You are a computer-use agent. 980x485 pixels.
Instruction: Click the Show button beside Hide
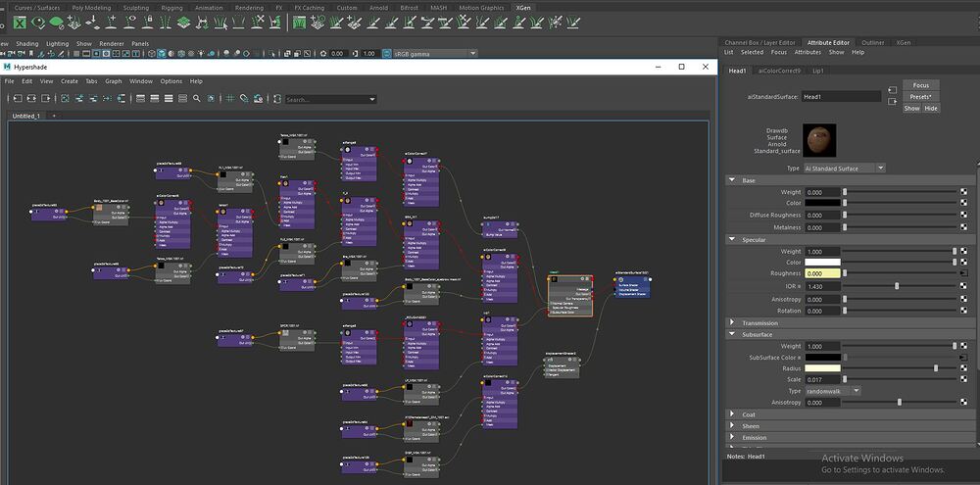[x=911, y=108]
